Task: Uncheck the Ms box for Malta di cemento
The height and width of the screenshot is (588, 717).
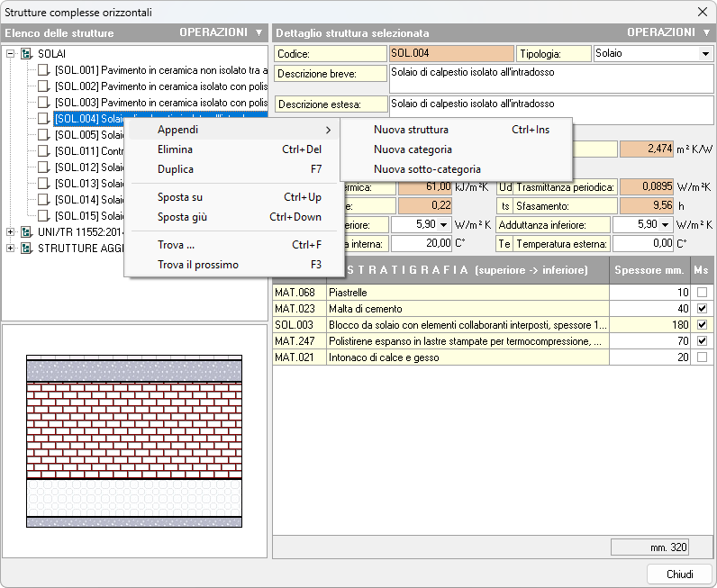Action: point(702,309)
